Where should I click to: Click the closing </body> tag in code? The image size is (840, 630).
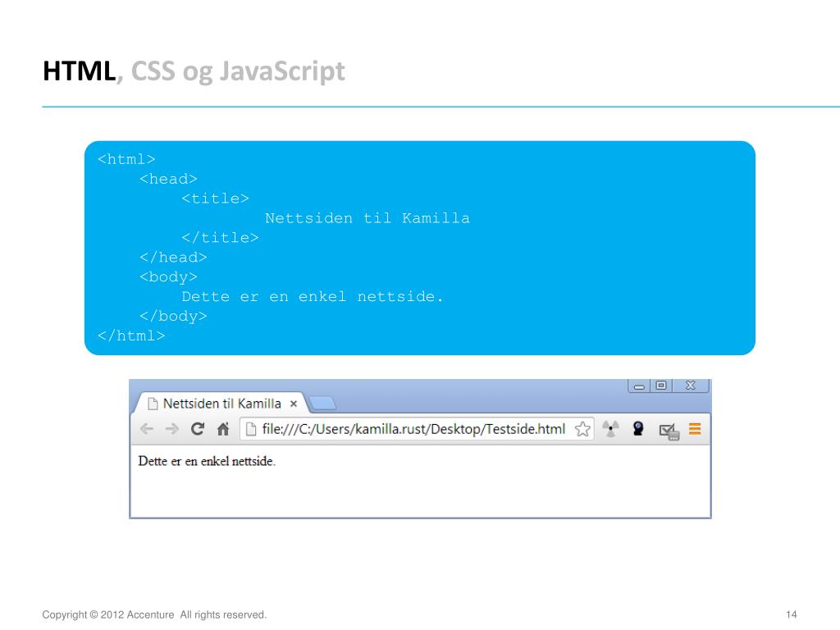[173, 316]
